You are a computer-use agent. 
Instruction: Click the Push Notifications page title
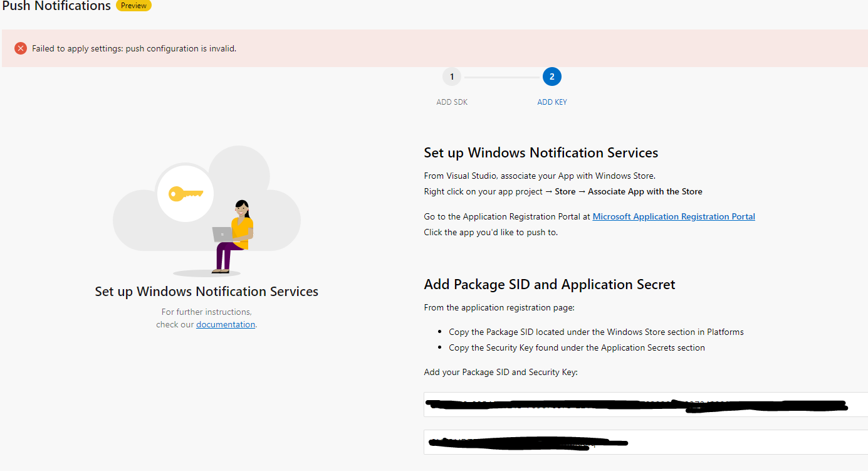point(56,6)
